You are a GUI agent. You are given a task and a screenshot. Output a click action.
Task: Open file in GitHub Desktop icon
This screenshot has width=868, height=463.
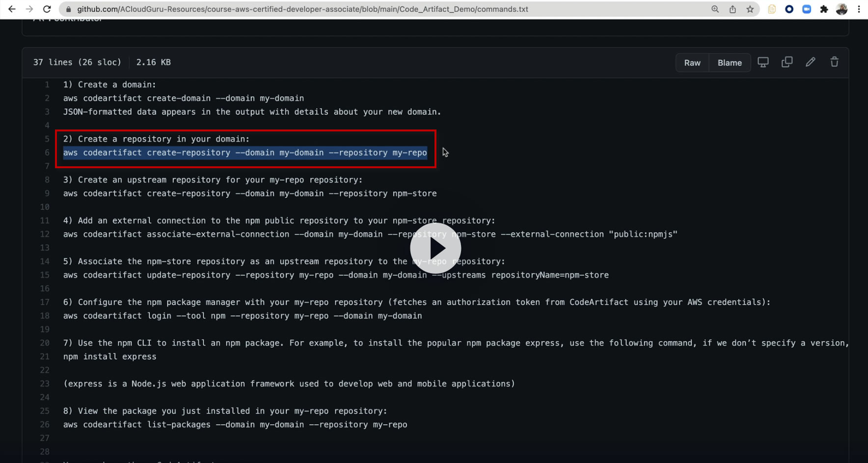(x=763, y=62)
